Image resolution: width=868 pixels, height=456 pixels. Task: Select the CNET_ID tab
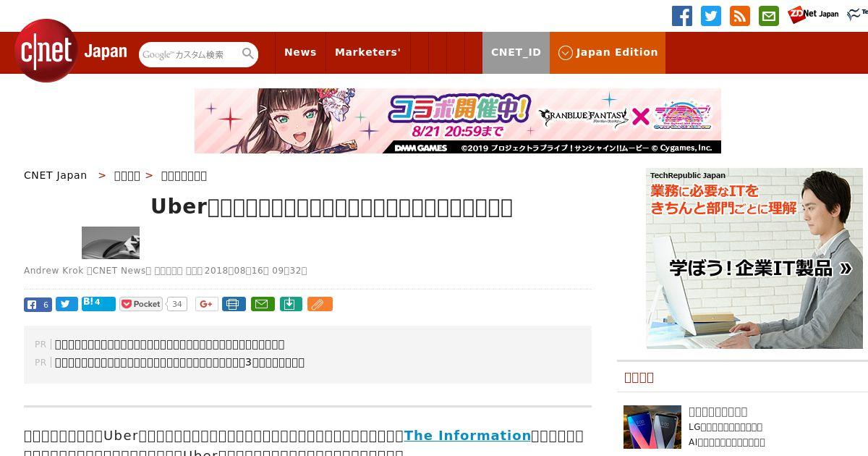[516, 52]
